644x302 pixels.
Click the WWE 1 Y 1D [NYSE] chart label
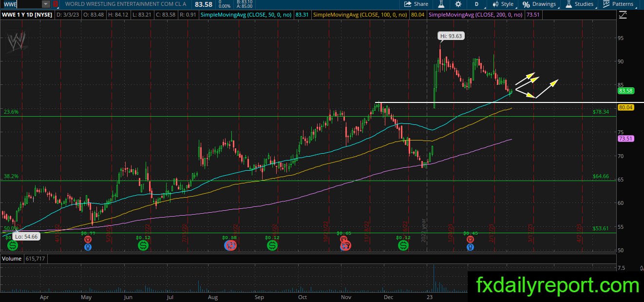click(x=27, y=15)
